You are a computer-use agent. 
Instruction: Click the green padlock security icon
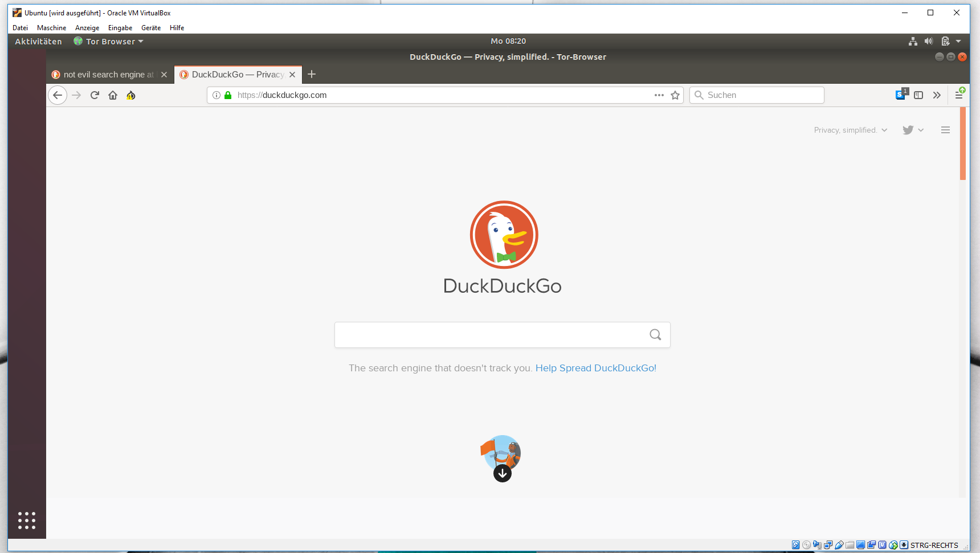click(228, 95)
